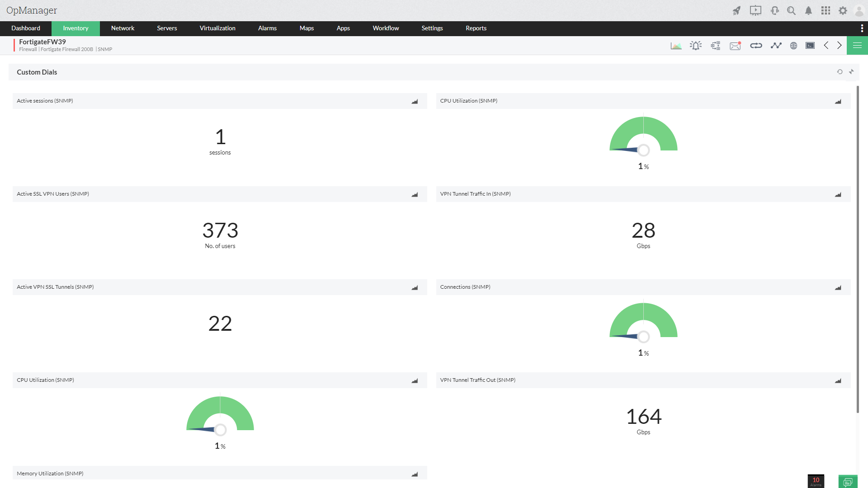
Task: Expand the three-dot navigation overflow menu
Action: click(x=862, y=28)
